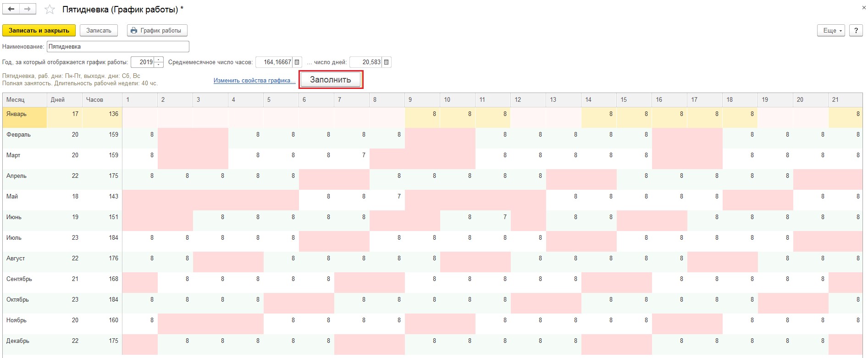This screenshot has height=358, width=868.
Task: Go forward with the right arrow button
Action: click(28, 9)
